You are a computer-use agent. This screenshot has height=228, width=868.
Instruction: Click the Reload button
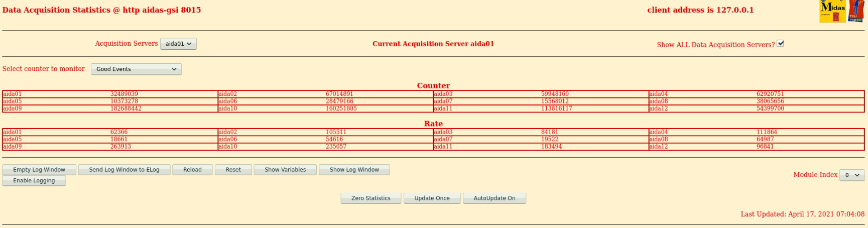coord(192,170)
